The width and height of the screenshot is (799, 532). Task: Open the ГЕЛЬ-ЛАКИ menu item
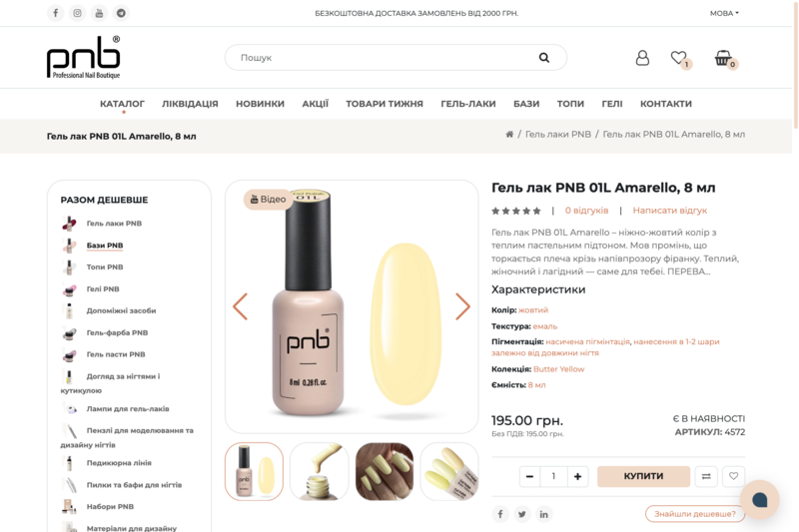pos(468,104)
